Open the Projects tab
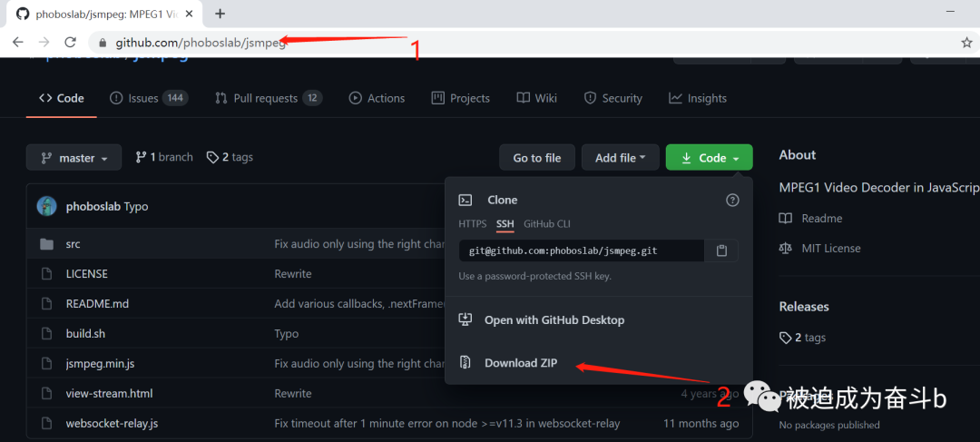The width and height of the screenshot is (980, 442). [461, 98]
